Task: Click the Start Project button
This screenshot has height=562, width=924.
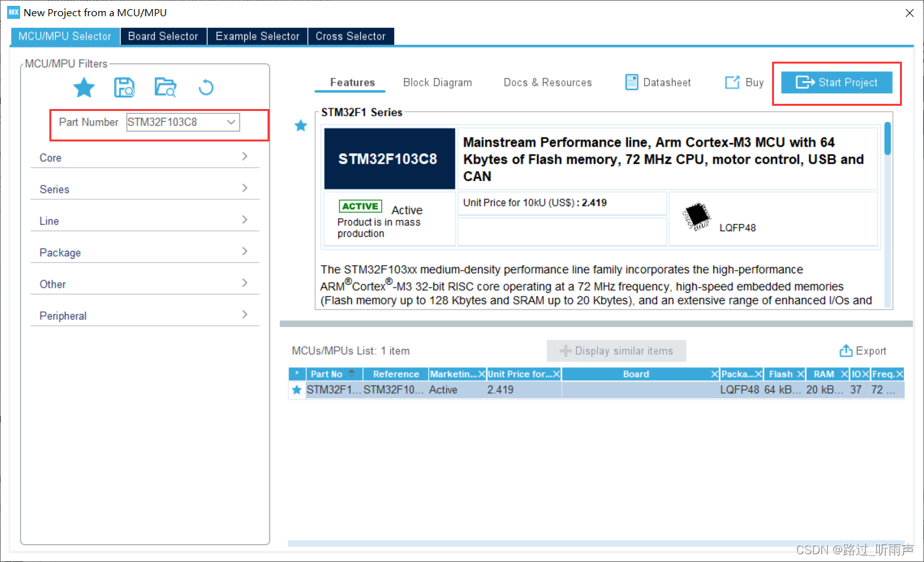Action: [836, 82]
